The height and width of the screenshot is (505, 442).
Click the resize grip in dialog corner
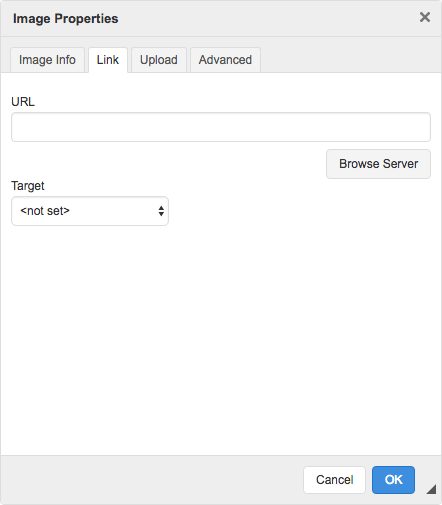431,489
